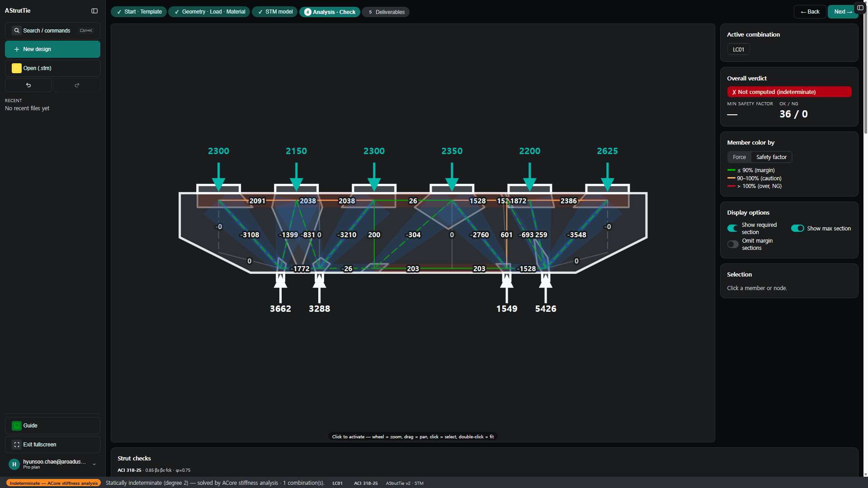This screenshot has height=488, width=868.
Task: Click the red > 100% over legend swatch
Action: tap(731, 186)
